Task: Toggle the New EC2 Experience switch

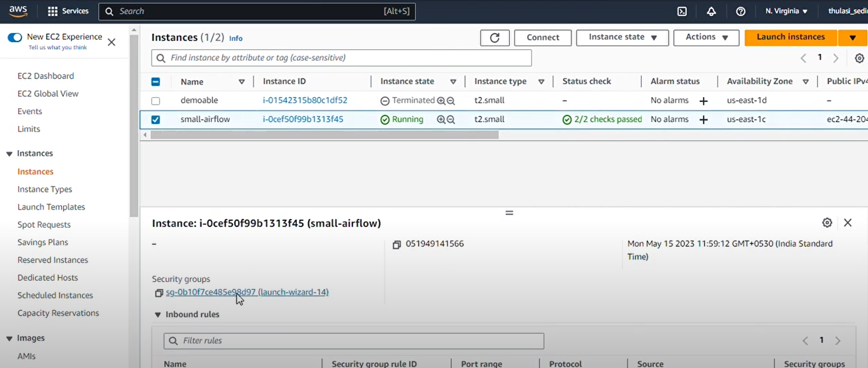Action: [15, 37]
